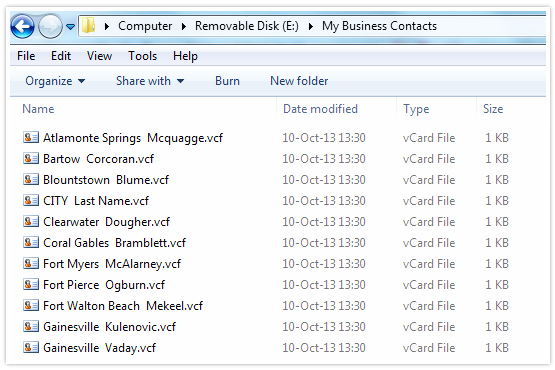Click vCard File type of Fort Myers McAlarney.vcf
This screenshot has width=555, height=370.
429,264
